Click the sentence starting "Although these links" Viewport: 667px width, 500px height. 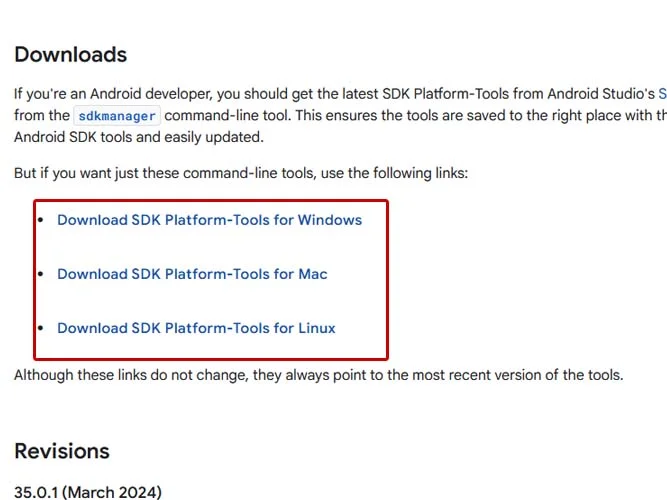coord(319,375)
